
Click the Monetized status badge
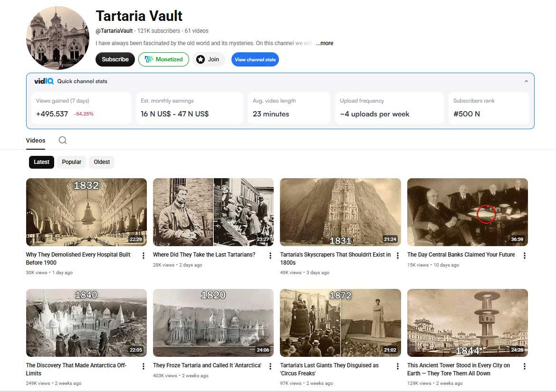[163, 59]
